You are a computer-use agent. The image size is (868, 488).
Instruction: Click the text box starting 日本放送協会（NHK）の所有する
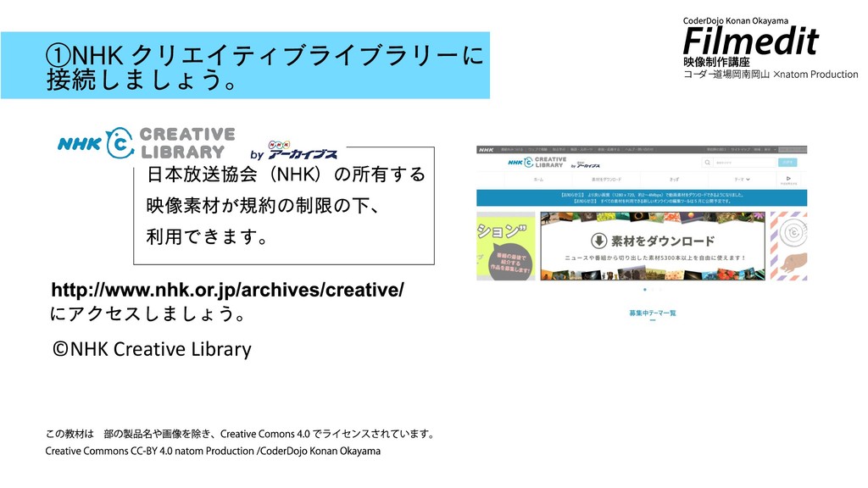pos(284,206)
